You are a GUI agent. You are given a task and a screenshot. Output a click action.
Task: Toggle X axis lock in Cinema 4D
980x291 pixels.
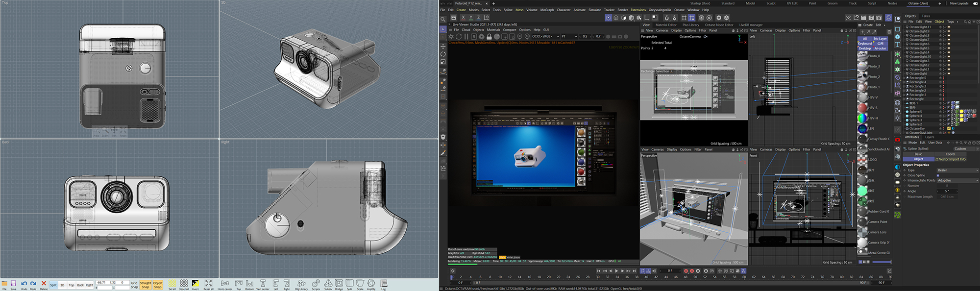click(463, 18)
